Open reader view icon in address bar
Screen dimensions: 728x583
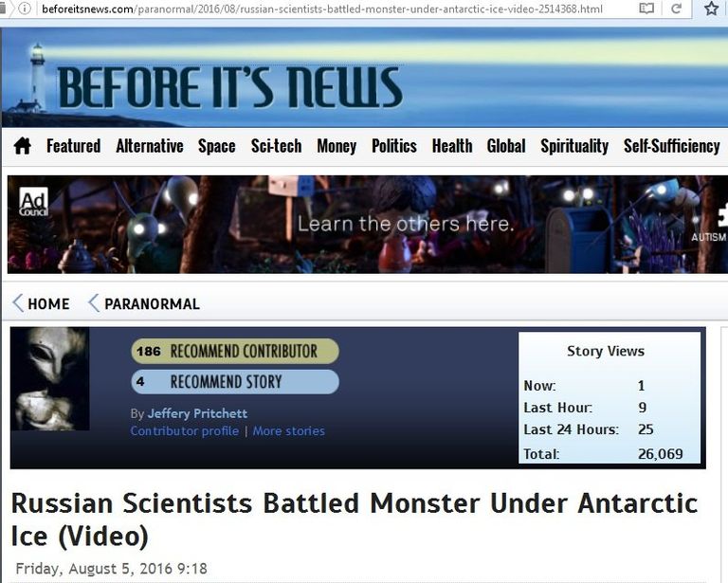click(646, 9)
